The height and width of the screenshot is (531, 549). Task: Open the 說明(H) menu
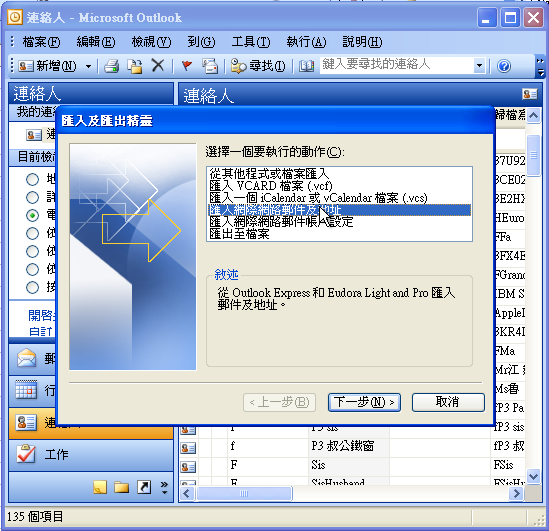pos(362,42)
